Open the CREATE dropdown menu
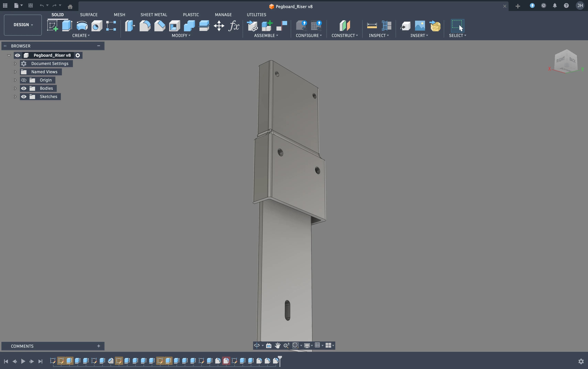Screen dimensions: 588x369 tap(81, 36)
